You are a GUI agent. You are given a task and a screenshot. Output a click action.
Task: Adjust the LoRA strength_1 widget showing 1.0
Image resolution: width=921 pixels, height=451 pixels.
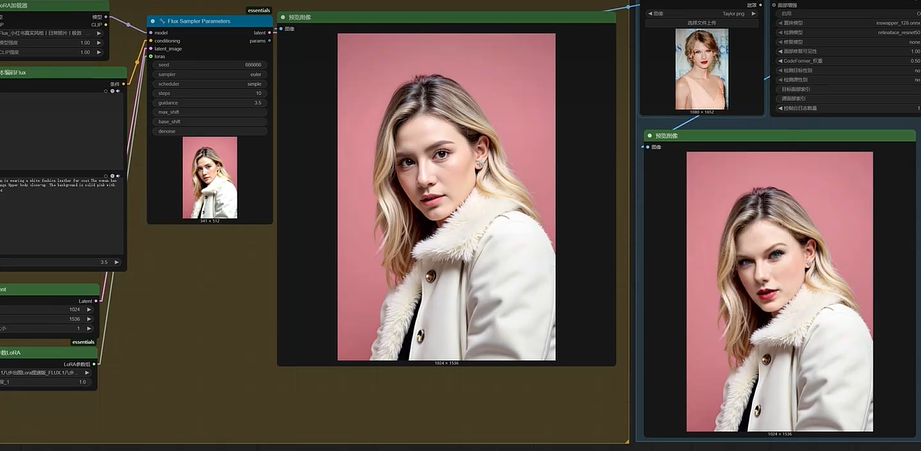click(x=46, y=382)
